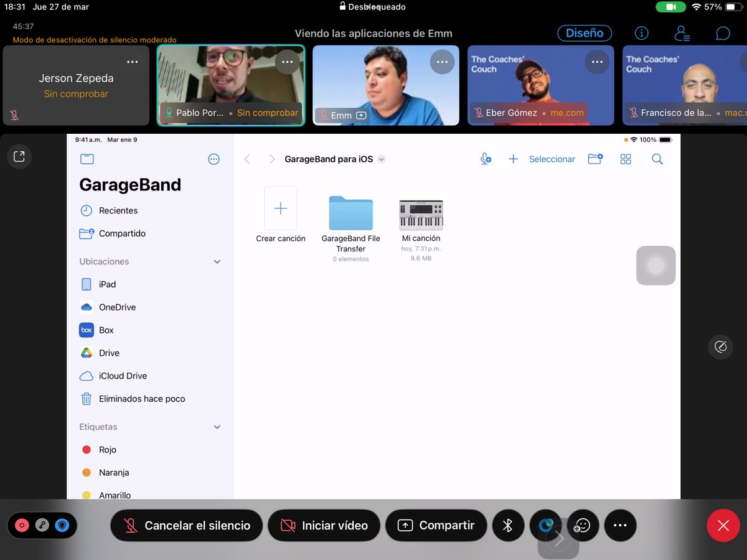Screen dimensions: 747x560
Task: Create a new folder with folder-plus icon
Action: [x=595, y=159]
